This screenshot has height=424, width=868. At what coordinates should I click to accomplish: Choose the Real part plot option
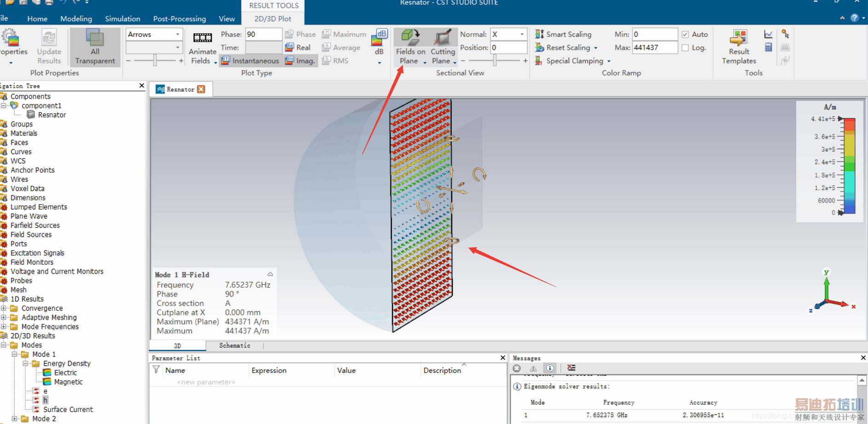tap(298, 47)
